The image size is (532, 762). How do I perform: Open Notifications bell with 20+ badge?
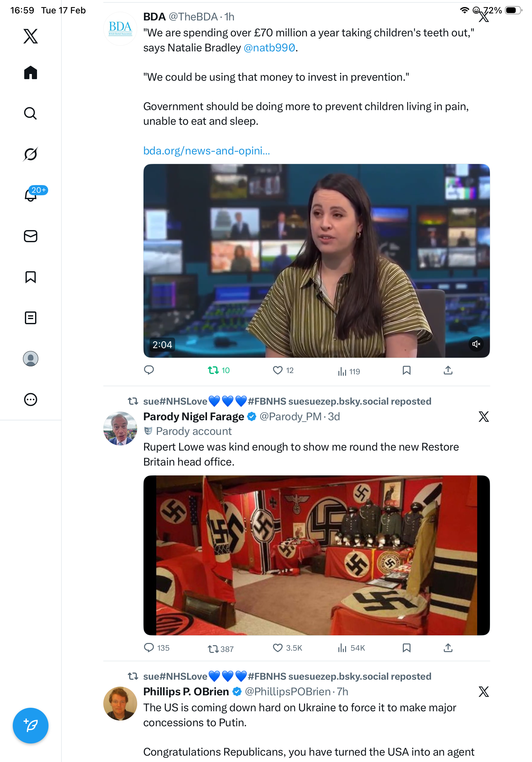pyautogui.click(x=31, y=194)
